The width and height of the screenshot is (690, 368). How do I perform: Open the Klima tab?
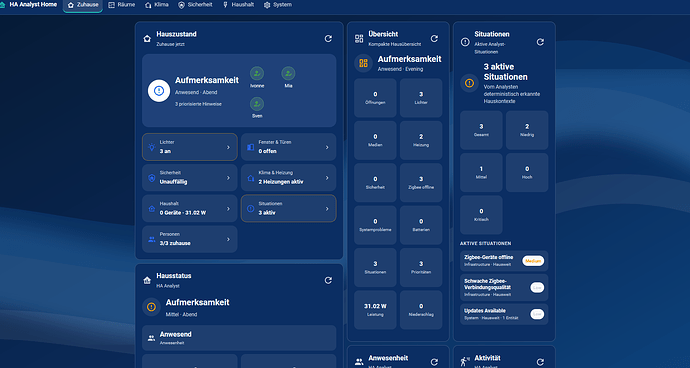point(157,5)
